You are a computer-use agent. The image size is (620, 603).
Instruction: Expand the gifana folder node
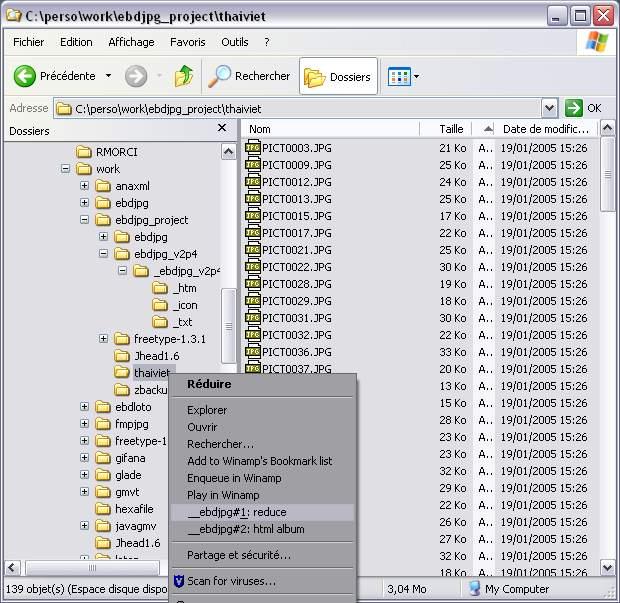[84, 457]
